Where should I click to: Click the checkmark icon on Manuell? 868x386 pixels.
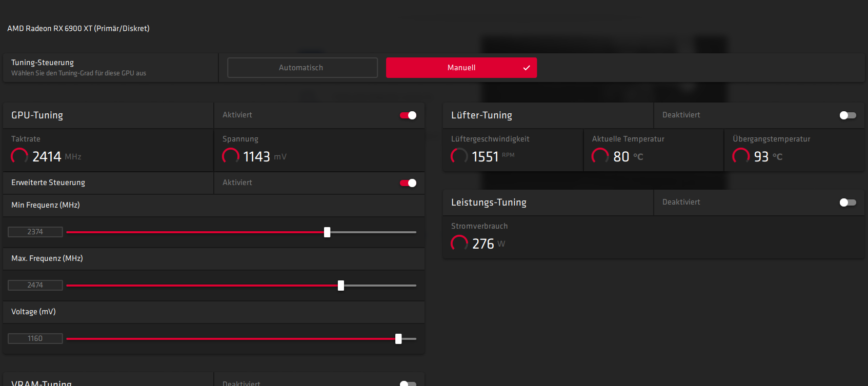coord(527,68)
